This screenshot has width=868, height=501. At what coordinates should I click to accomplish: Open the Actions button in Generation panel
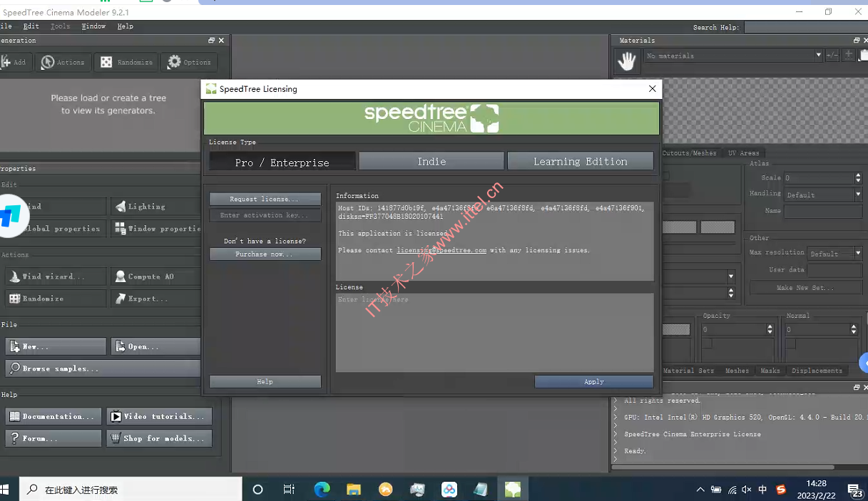coord(63,62)
